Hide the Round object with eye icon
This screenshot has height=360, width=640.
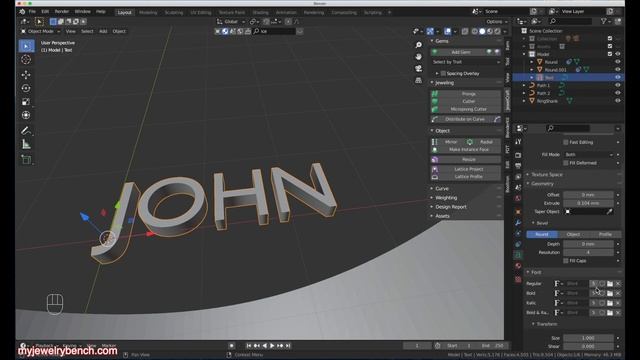(x=618, y=62)
